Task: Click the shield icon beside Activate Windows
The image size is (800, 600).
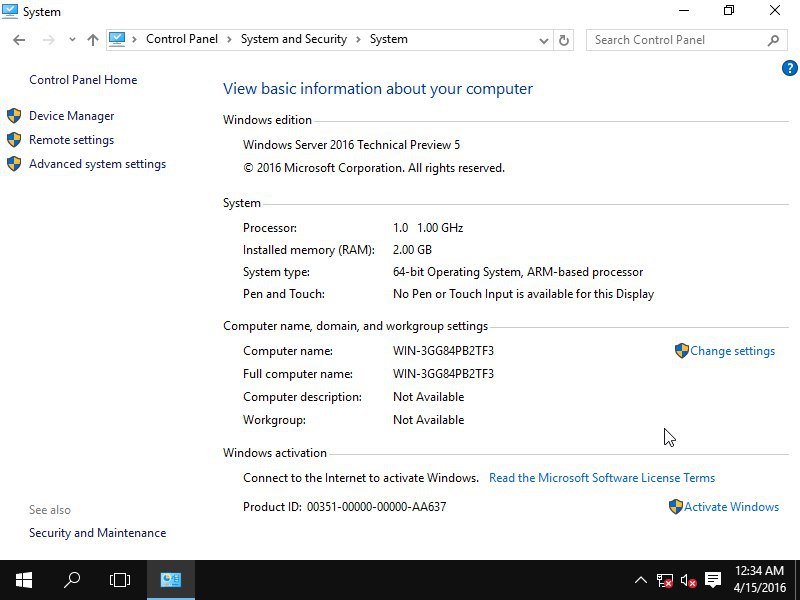Action: click(676, 507)
